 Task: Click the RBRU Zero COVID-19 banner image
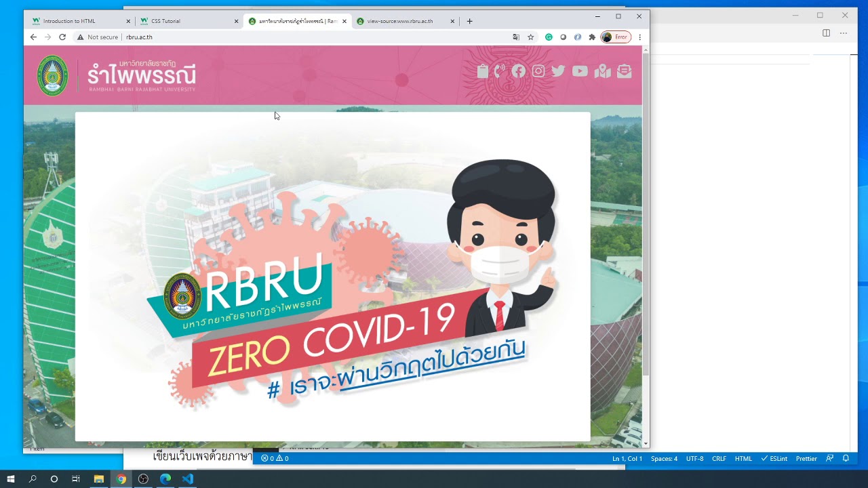[332, 277]
